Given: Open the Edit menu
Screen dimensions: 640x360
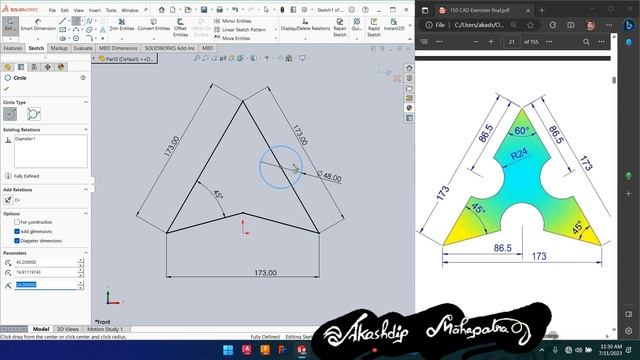Looking at the screenshot, I should [x=65, y=10].
